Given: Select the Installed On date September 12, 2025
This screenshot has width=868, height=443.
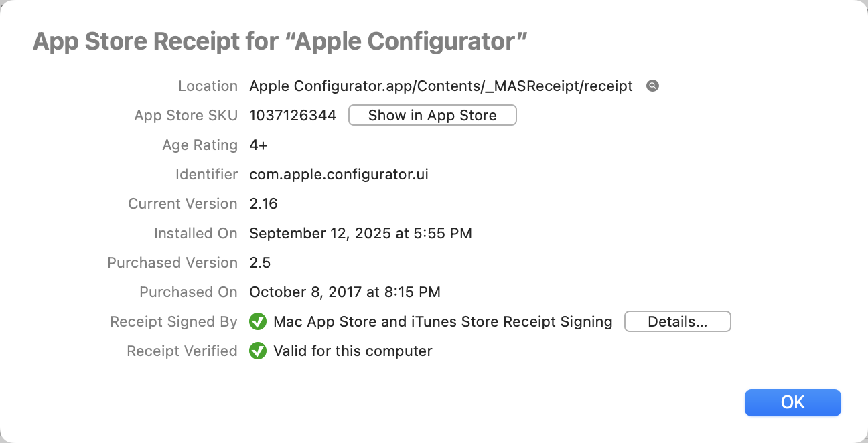Looking at the screenshot, I should coord(360,233).
